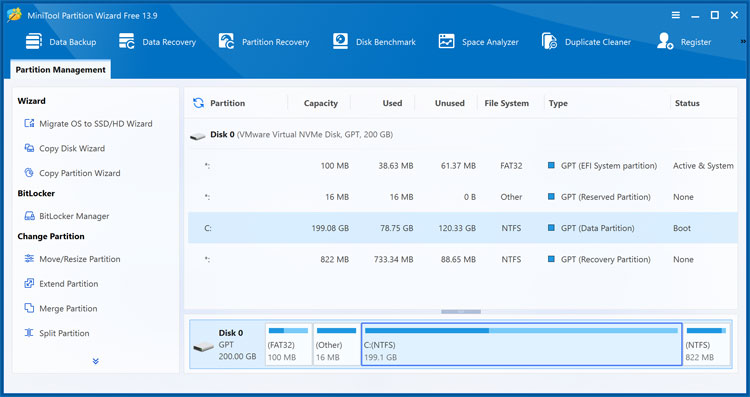Select the C: partition row
750x397 pixels.
[463, 228]
